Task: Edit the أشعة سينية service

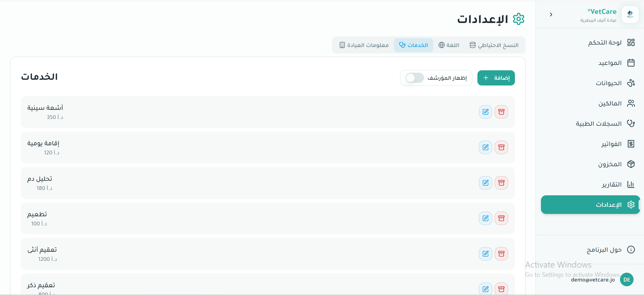Action: tap(486, 112)
